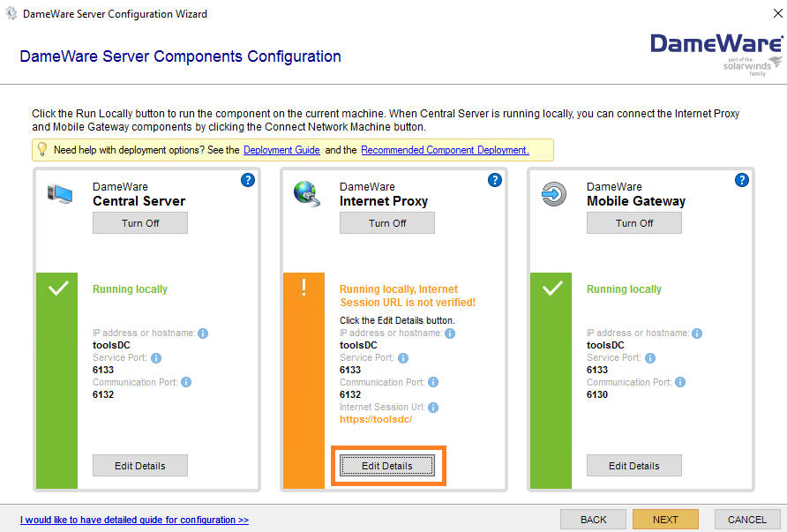787x532 pixels.
Task: Click the wizard title bar gear icon
Action: (12, 13)
